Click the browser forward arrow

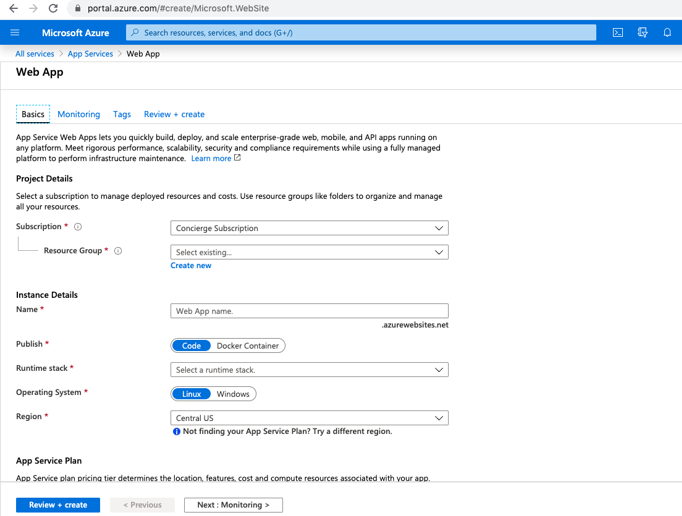33,8
